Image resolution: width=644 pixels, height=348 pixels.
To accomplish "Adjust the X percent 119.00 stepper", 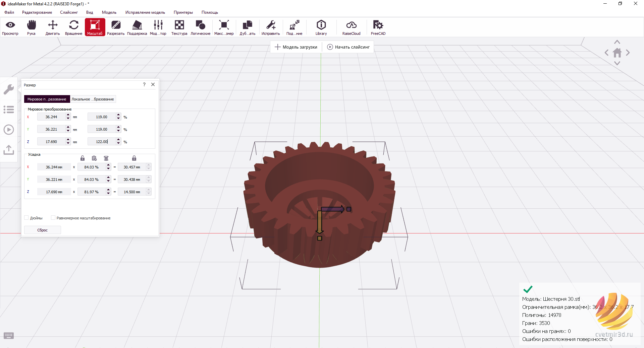I will coord(118,117).
